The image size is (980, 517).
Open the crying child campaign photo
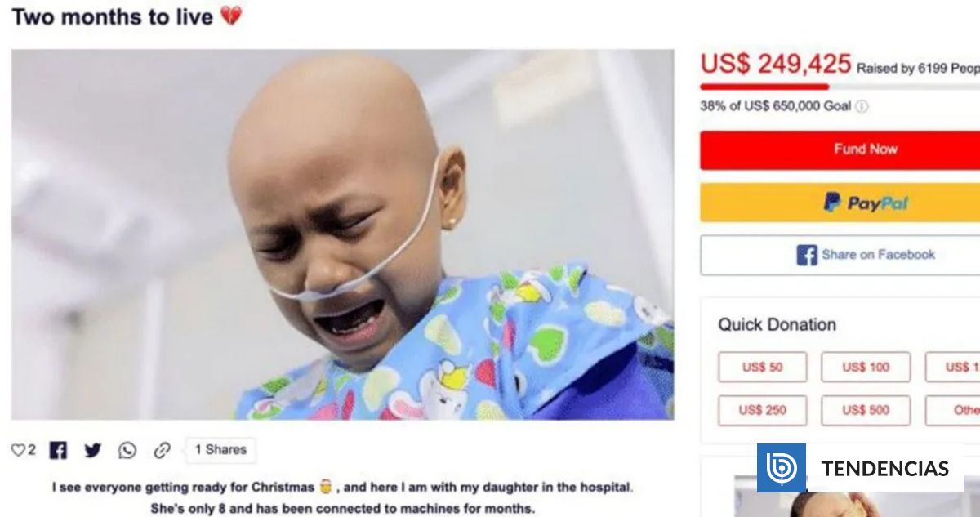342,234
